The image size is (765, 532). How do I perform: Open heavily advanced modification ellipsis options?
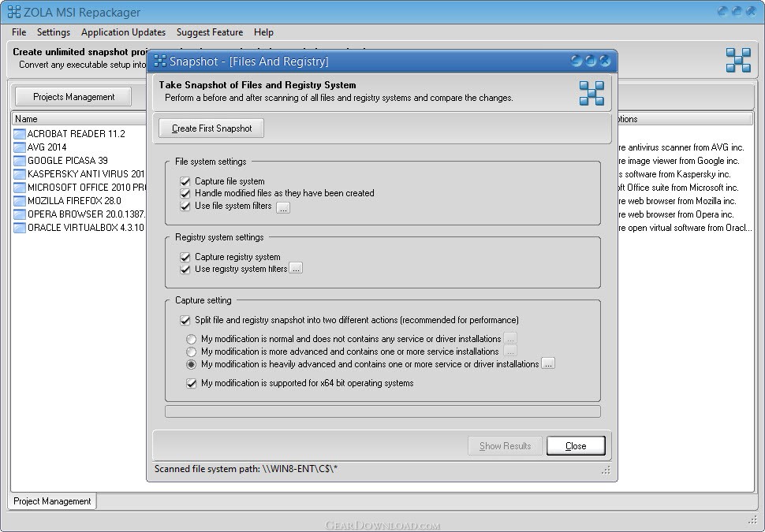tap(548, 364)
